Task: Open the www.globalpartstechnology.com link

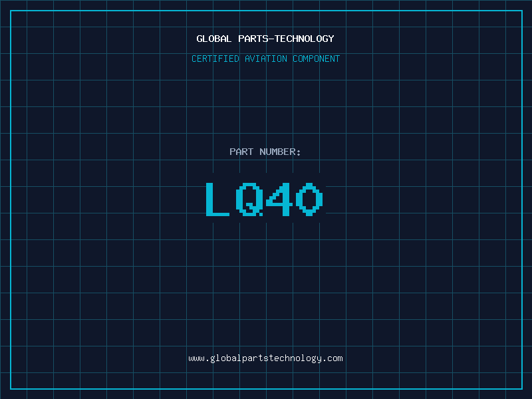Action: pyautogui.click(x=265, y=358)
